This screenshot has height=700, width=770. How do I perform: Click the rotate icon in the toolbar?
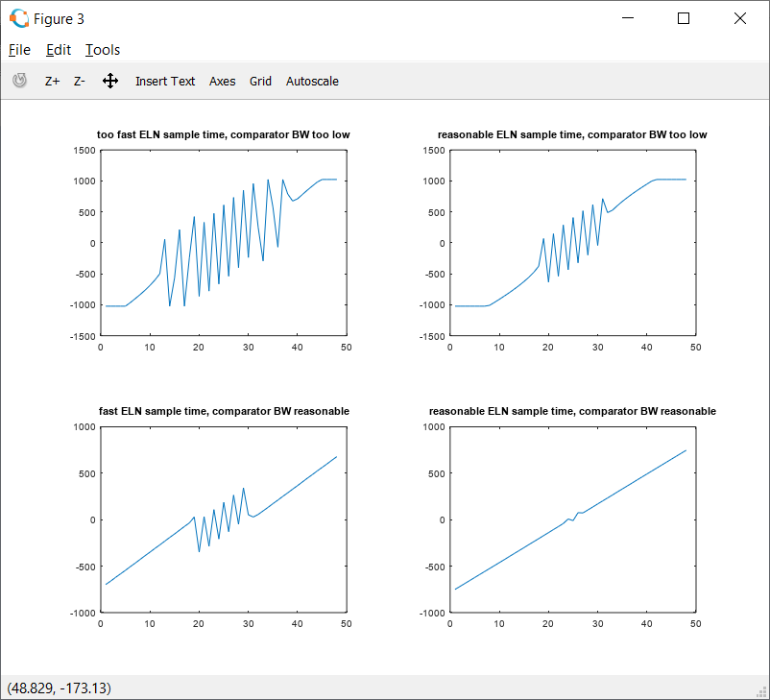[19, 81]
